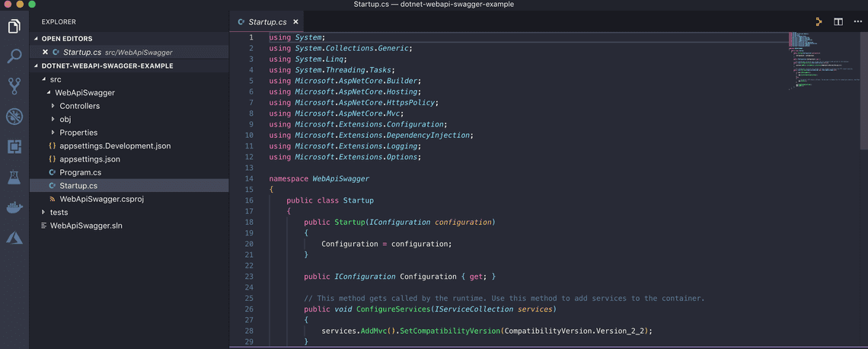Split the editor with the split icon

pyautogui.click(x=838, y=21)
